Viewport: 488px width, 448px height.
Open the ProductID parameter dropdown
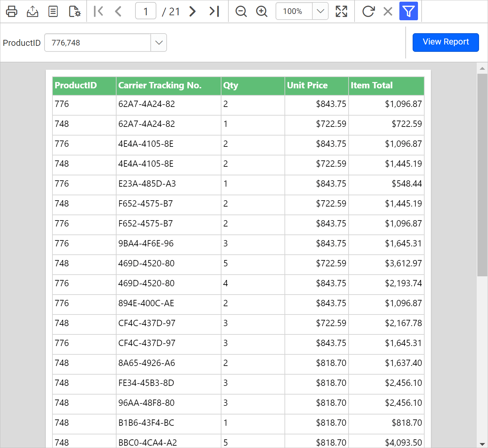pos(159,43)
